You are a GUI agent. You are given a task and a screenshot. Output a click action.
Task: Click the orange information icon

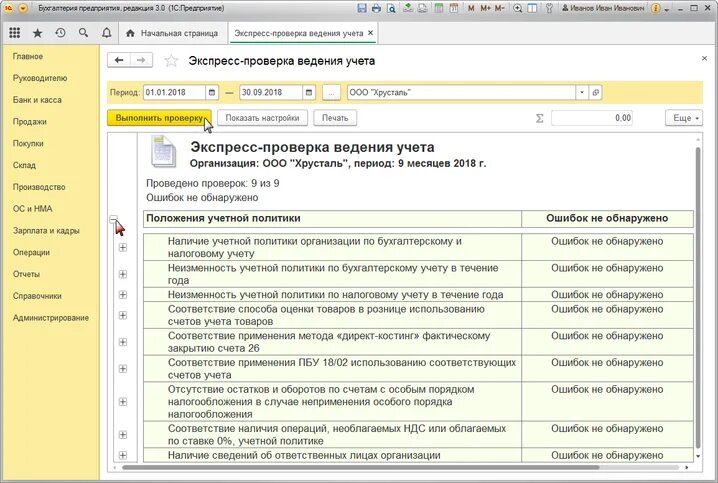click(x=656, y=8)
